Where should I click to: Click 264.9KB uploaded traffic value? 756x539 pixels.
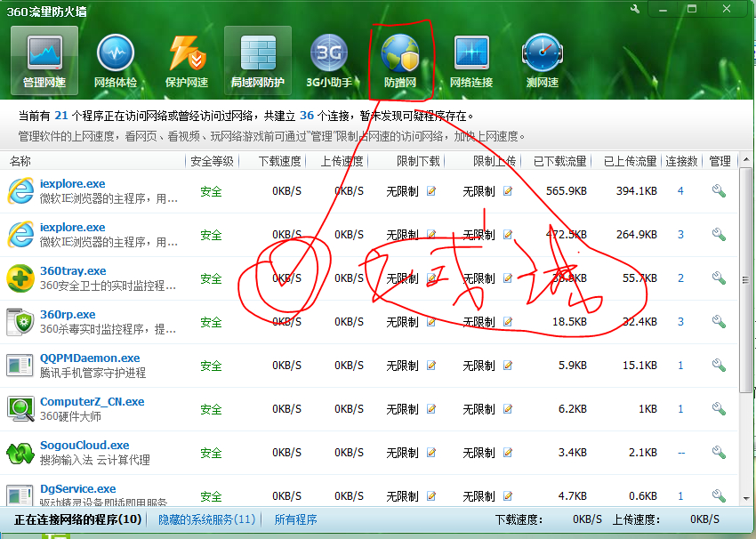(637, 234)
